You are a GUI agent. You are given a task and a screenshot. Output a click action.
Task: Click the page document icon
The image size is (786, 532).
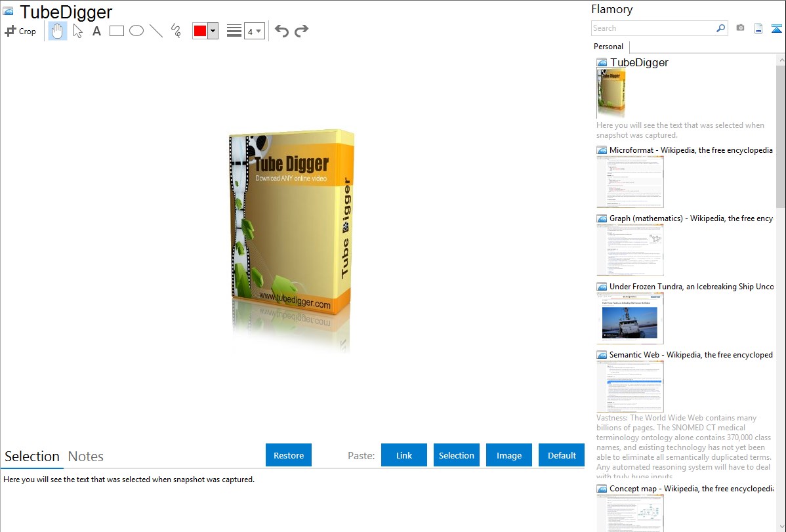[x=758, y=28]
